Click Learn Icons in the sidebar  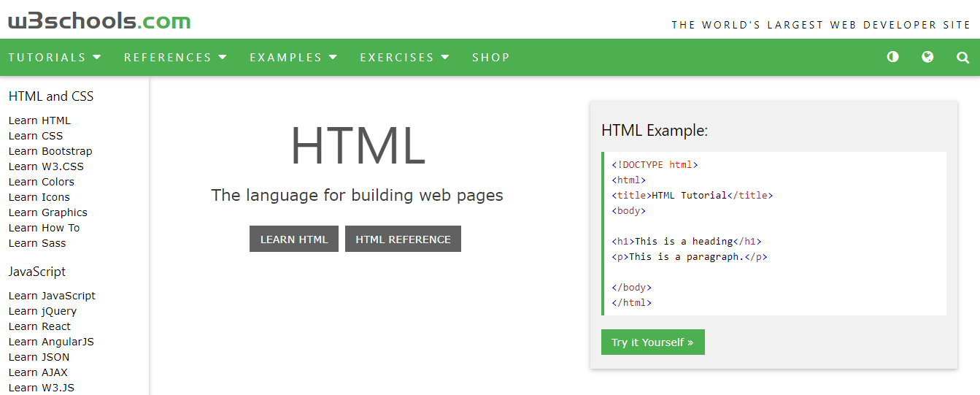[x=39, y=197]
